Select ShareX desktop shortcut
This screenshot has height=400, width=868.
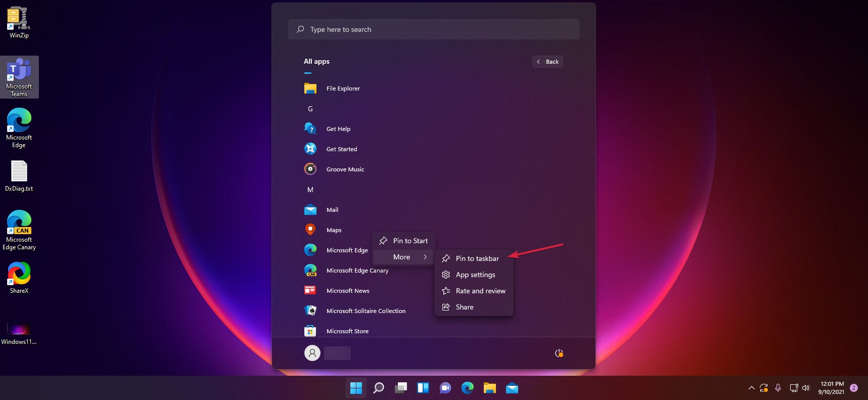19,278
